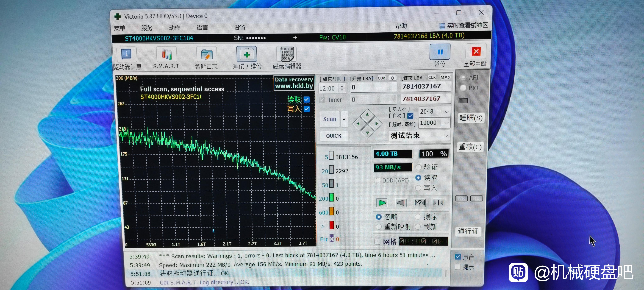Click the right arrow of navigation diamond
Viewport: 644px width, 290px height.
(x=377, y=123)
